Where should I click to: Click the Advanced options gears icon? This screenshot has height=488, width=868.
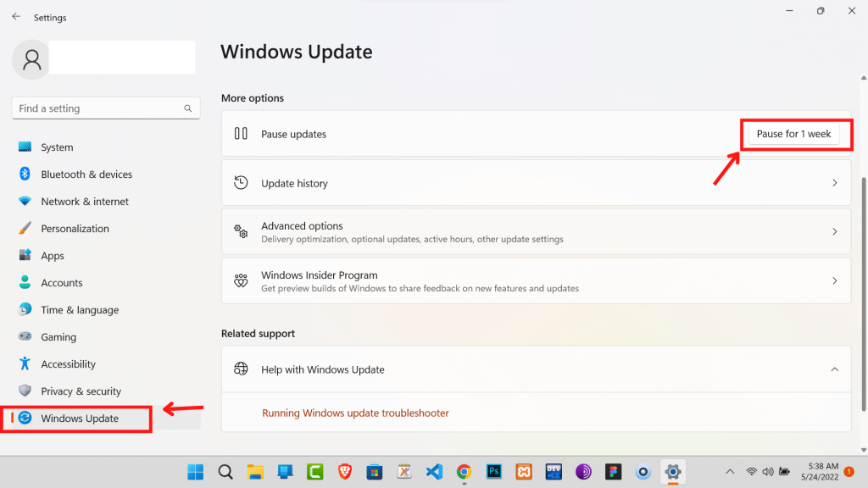(x=241, y=231)
